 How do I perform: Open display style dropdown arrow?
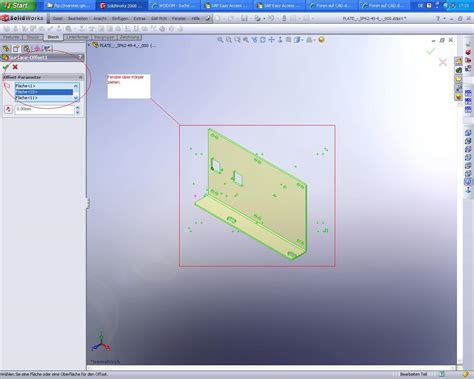click(302, 40)
